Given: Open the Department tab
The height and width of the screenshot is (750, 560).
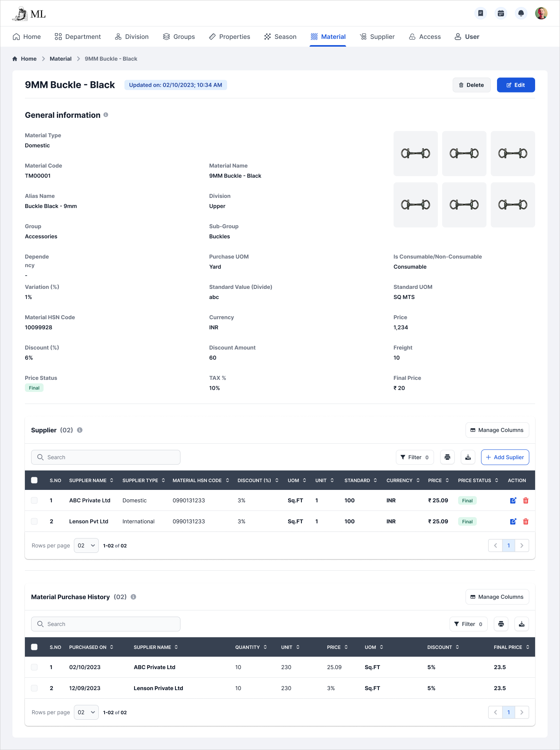Looking at the screenshot, I should point(78,37).
